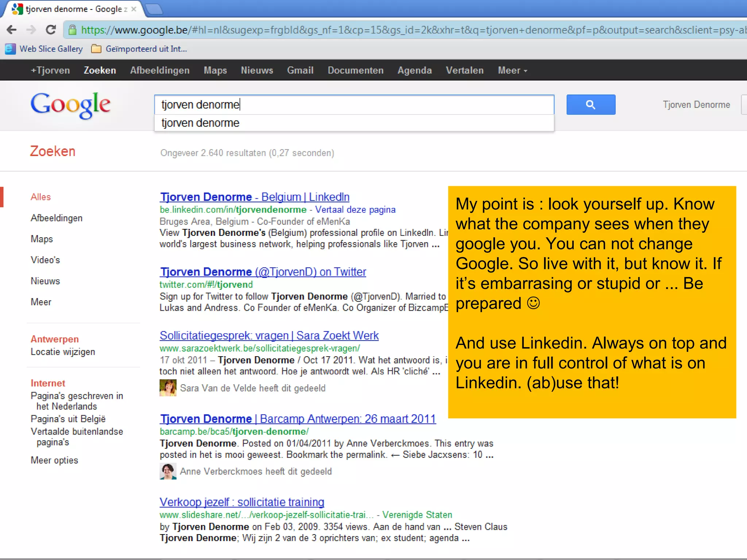Click the barcamp.be/bca5/tjorven-denorme/ URL
This screenshot has width=747, height=560.
(234, 432)
